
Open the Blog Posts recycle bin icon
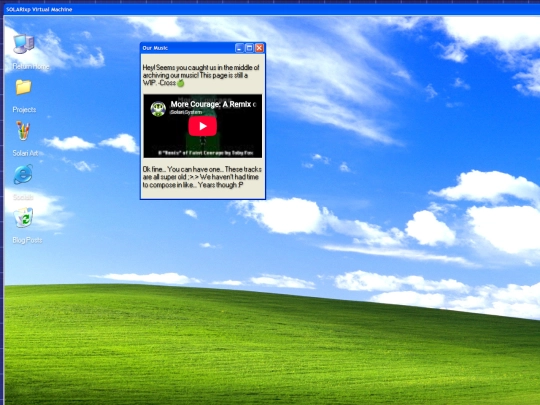pos(23,218)
